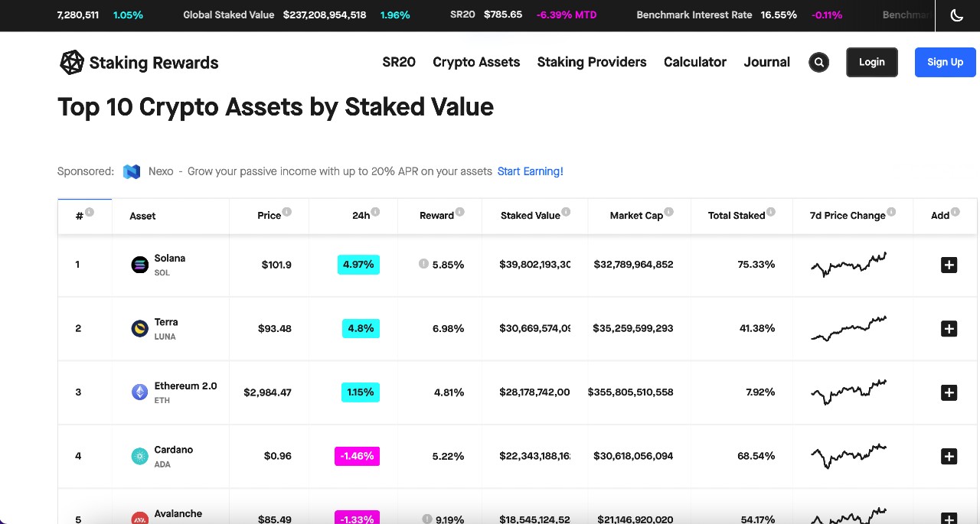Click the info icon beside Staked Value header

click(566, 212)
